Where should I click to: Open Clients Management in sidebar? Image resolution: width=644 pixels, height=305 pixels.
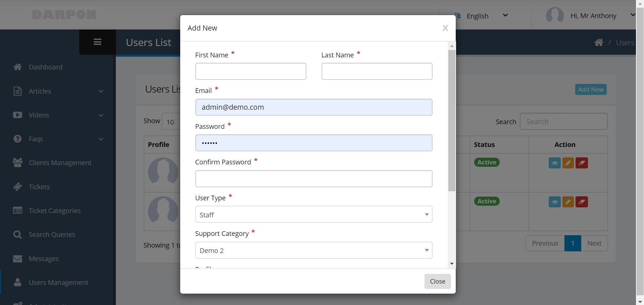pyautogui.click(x=60, y=163)
